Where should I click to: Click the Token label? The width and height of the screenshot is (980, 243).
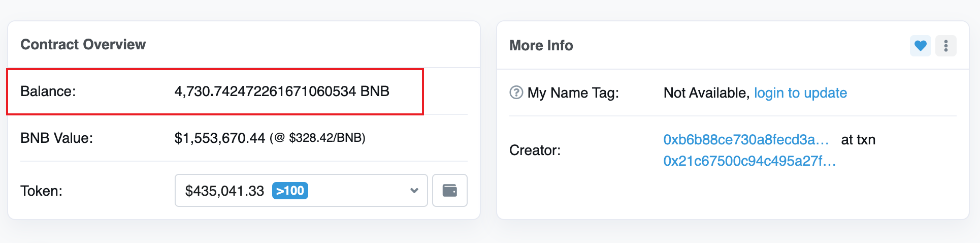pos(41,191)
